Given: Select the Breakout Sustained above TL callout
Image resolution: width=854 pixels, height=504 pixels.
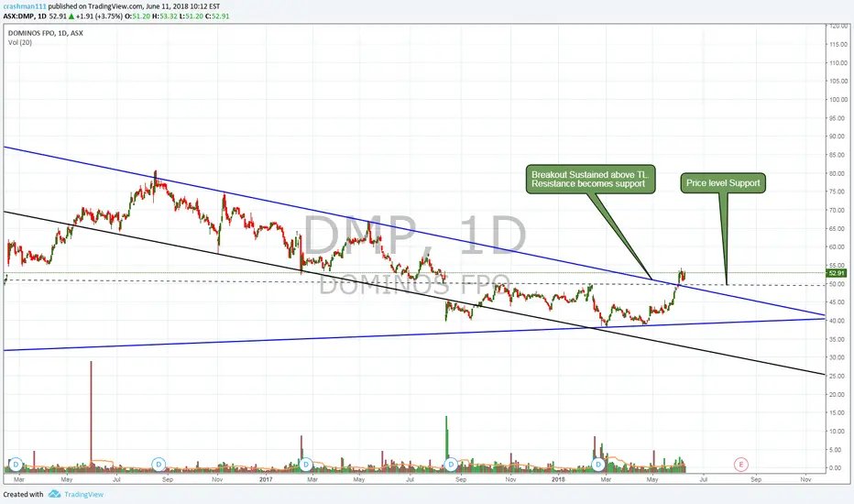Looking at the screenshot, I should click(x=590, y=180).
